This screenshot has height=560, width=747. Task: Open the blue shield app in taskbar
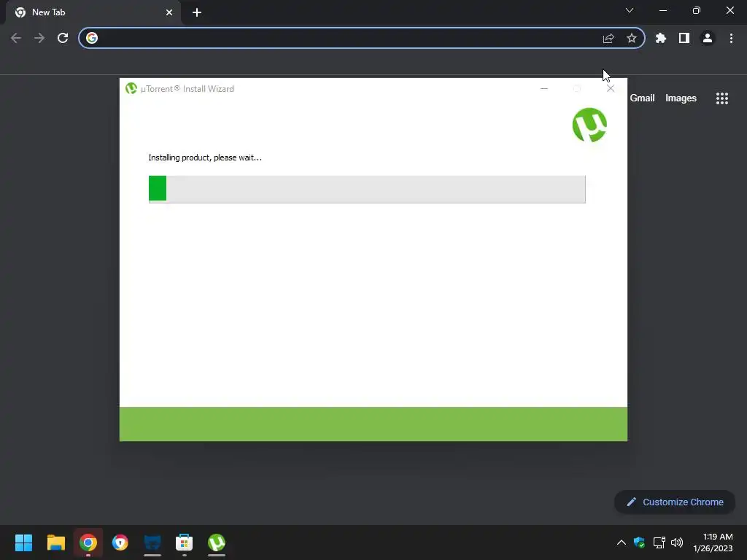[x=120, y=542]
